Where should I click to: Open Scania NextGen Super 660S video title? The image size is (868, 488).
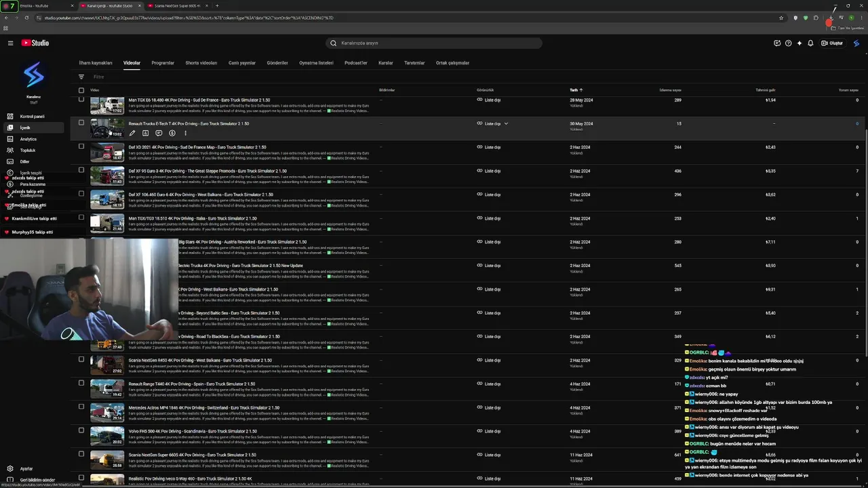192,455
